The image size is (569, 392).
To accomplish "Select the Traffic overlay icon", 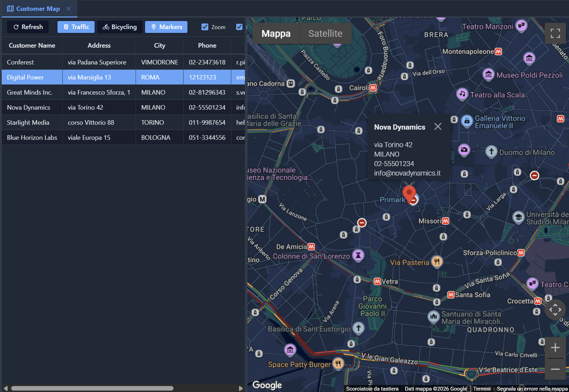I will (66, 27).
